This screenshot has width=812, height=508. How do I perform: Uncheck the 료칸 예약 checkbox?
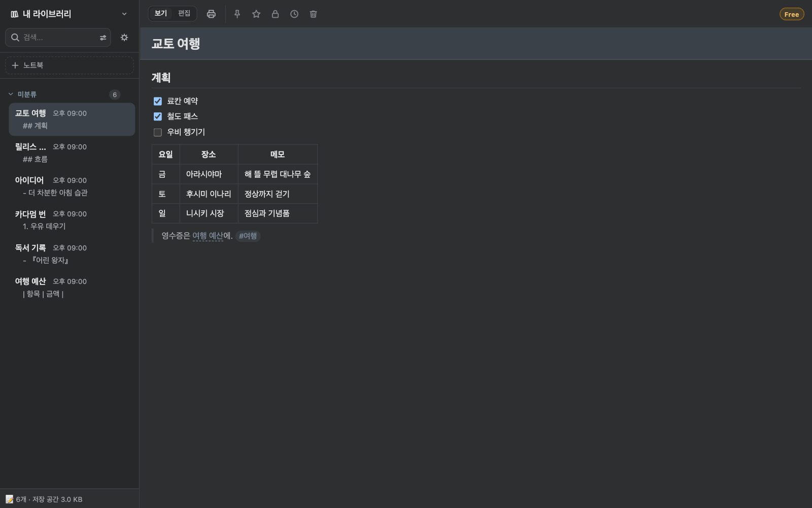[x=158, y=101]
